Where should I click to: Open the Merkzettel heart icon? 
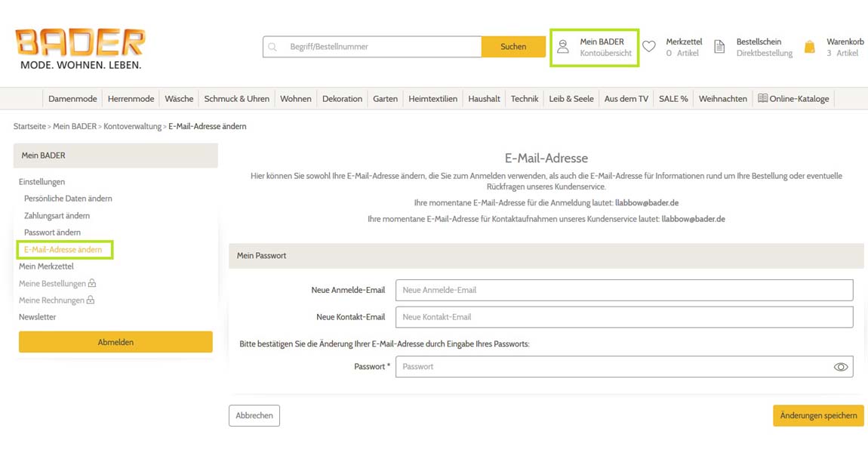(649, 47)
